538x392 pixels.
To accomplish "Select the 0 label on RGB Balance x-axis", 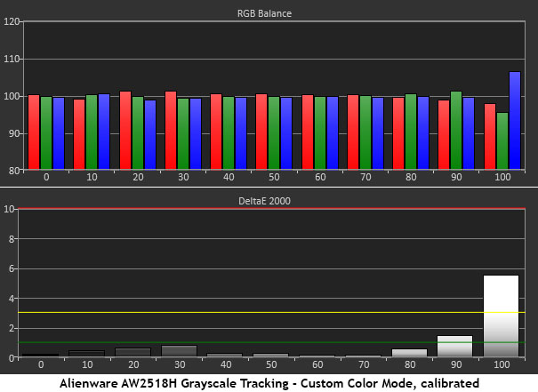I will 46,177.
